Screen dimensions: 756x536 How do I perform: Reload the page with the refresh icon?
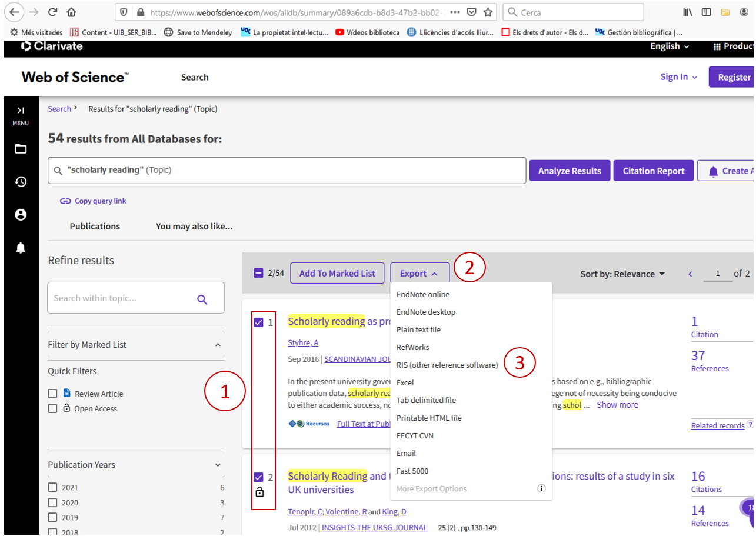click(52, 12)
